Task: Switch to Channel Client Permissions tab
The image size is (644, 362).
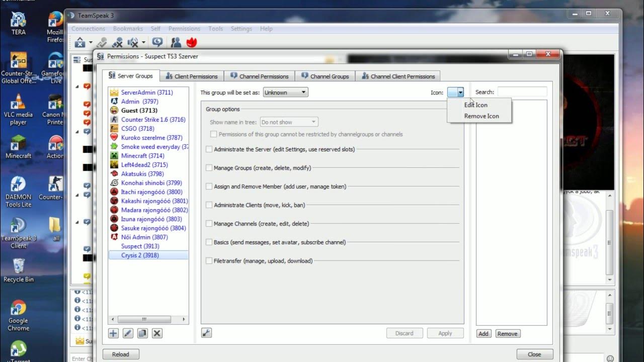Action: pos(398,76)
